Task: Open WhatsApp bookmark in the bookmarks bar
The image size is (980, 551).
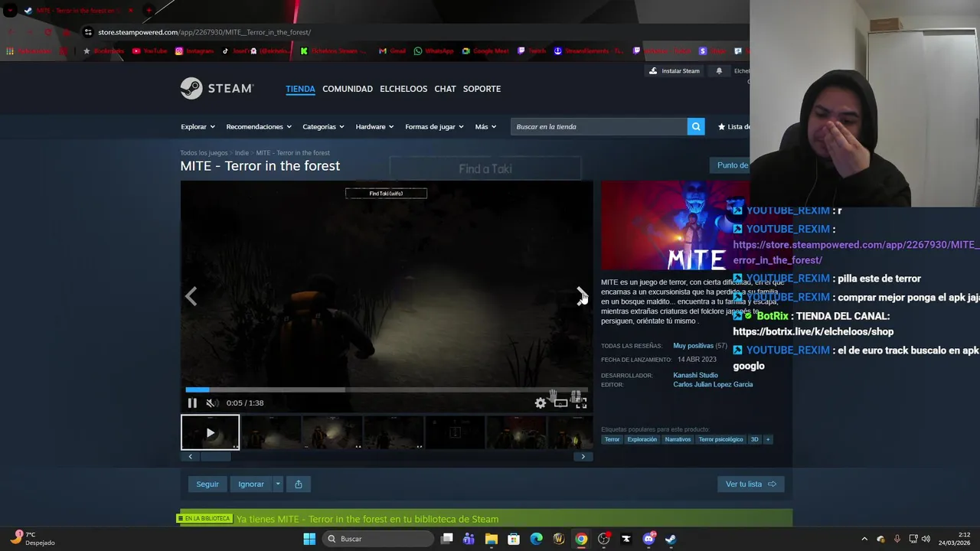Action: click(x=433, y=51)
